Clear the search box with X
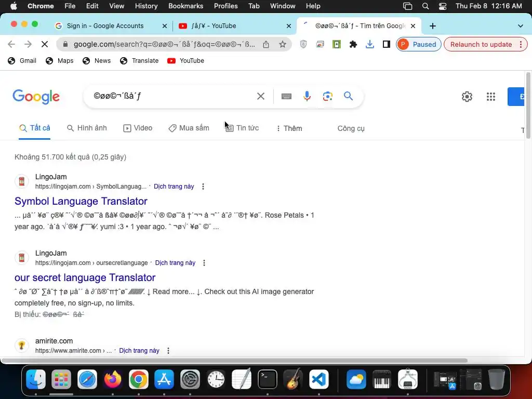 tap(261, 96)
